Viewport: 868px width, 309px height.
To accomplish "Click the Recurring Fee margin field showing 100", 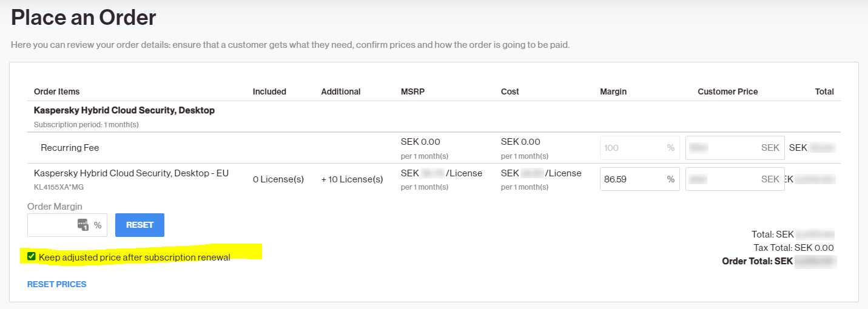I will pos(639,148).
